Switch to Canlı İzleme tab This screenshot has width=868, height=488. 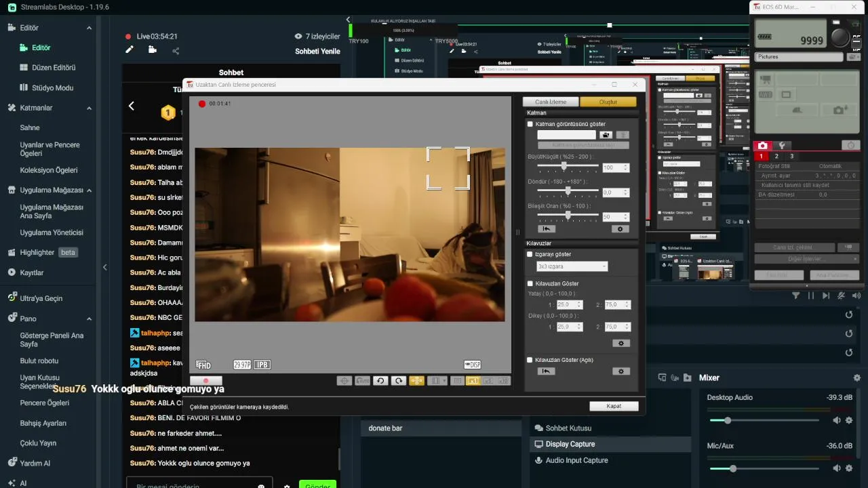pyautogui.click(x=551, y=102)
